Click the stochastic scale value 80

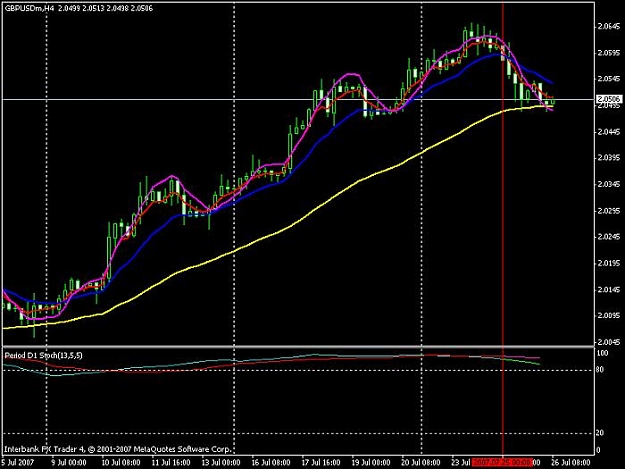tap(600, 370)
